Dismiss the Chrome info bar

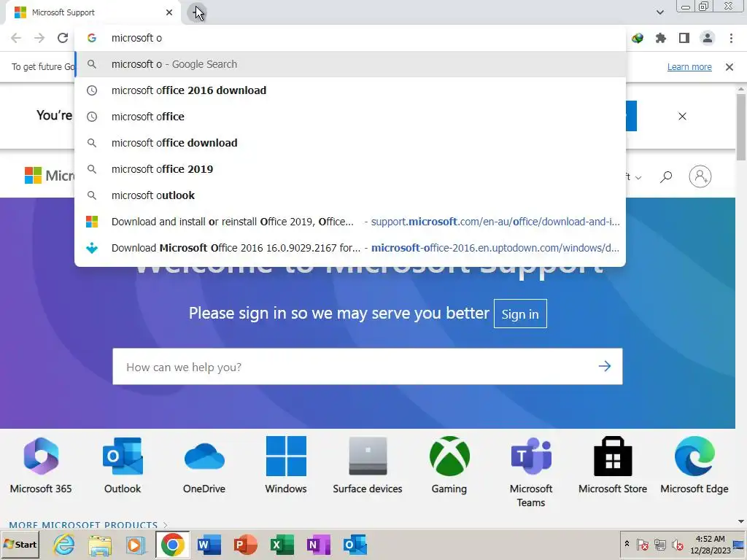point(729,67)
